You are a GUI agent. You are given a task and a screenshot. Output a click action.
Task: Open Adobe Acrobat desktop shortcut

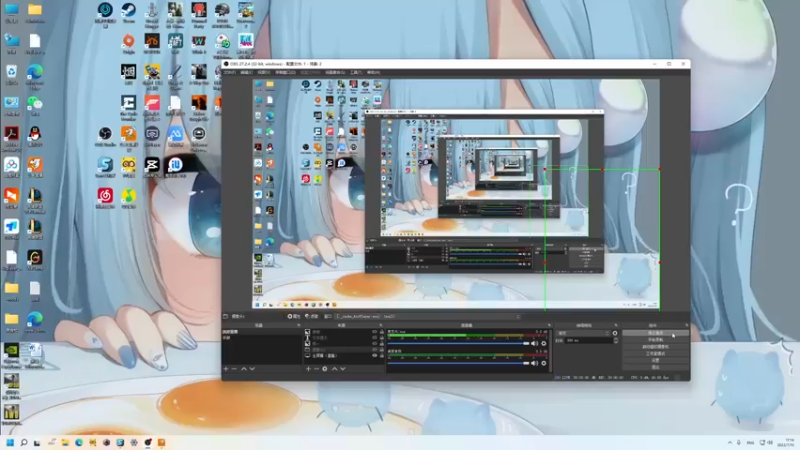tap(11, 138)
